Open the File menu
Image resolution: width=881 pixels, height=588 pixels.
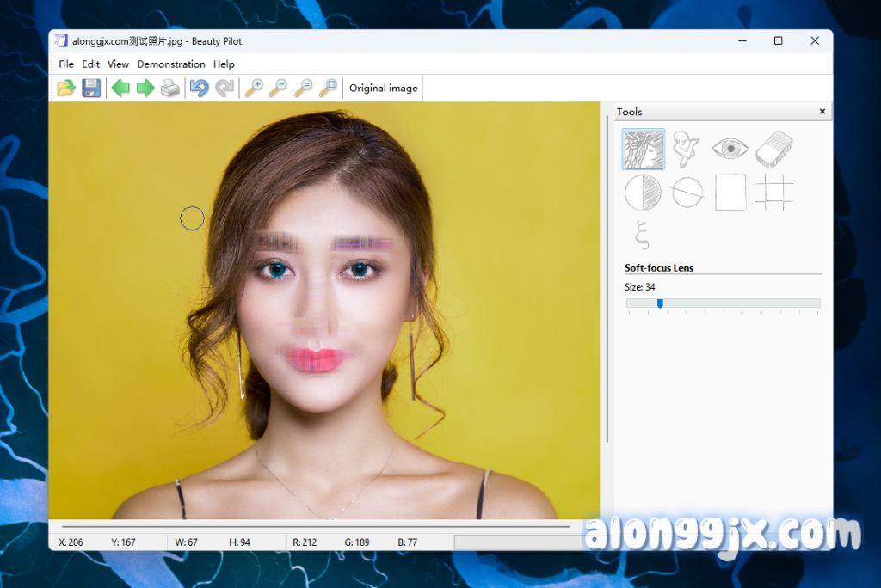[66, 64]
